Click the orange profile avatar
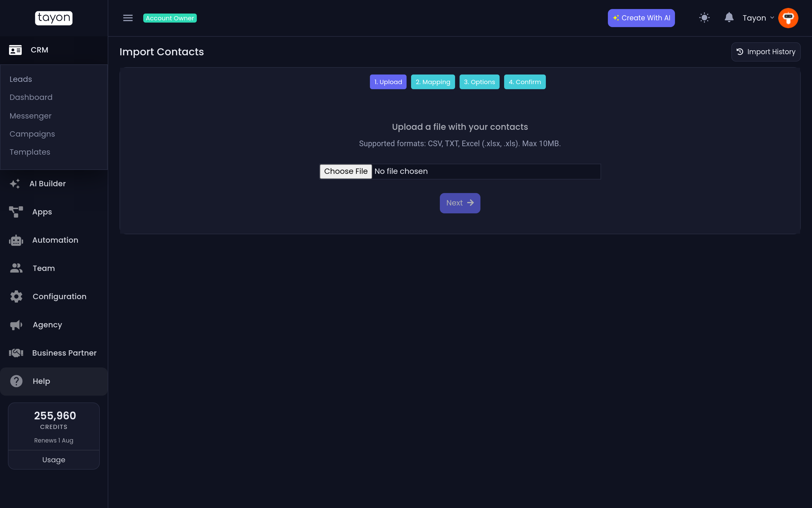 (788, 18)
